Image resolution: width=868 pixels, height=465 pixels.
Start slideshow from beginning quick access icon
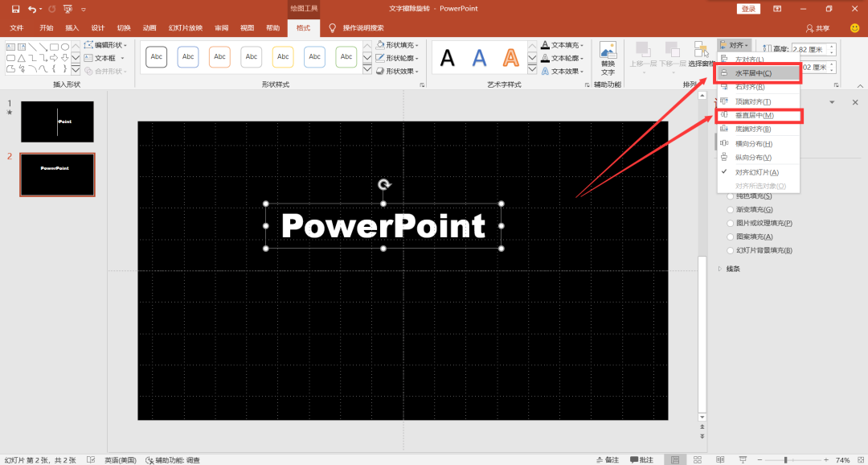(68, 9)
